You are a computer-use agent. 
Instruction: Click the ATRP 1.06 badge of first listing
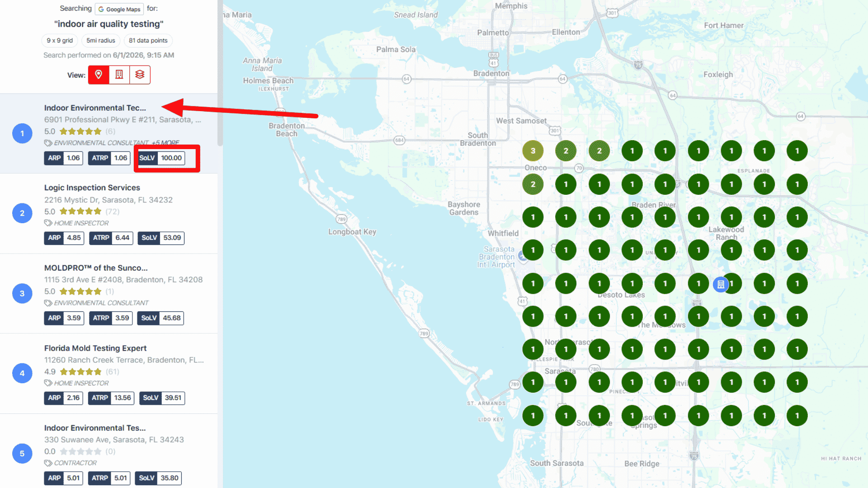[x=109, y=158]
